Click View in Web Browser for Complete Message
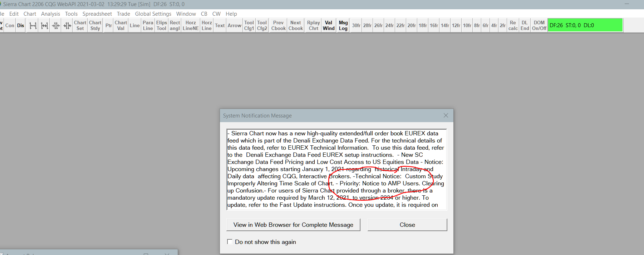The width and height of the screenshot is (644, 255). click(x=293, y=225)
